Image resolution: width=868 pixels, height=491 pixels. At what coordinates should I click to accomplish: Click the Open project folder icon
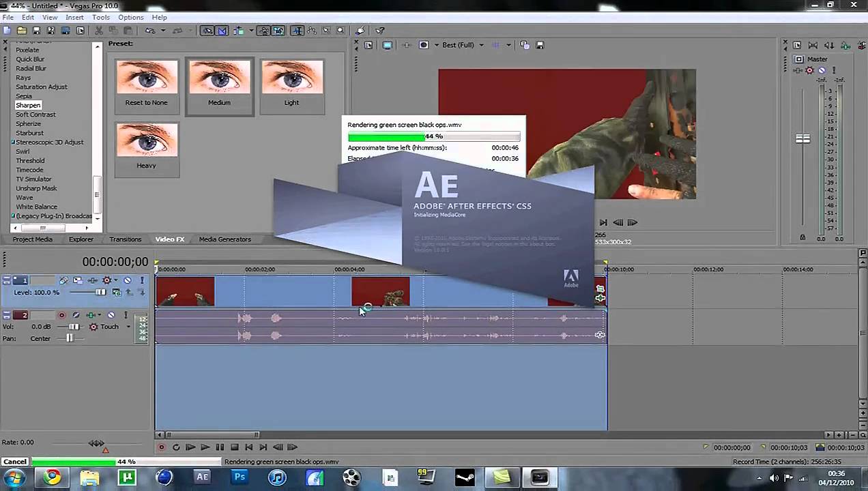pos(22,31)
